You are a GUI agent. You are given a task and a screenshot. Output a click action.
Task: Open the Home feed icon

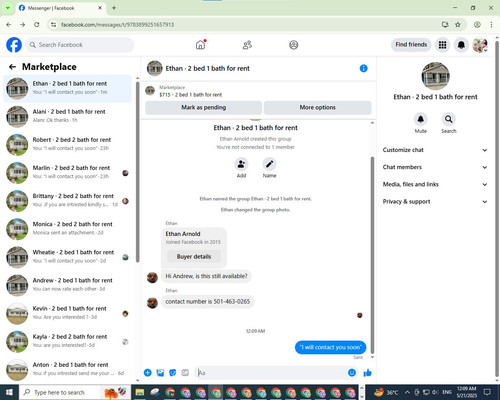(x=200, y=45)
